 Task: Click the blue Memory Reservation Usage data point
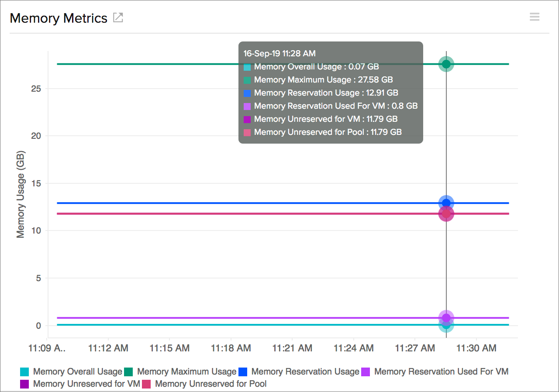(446, 202)
